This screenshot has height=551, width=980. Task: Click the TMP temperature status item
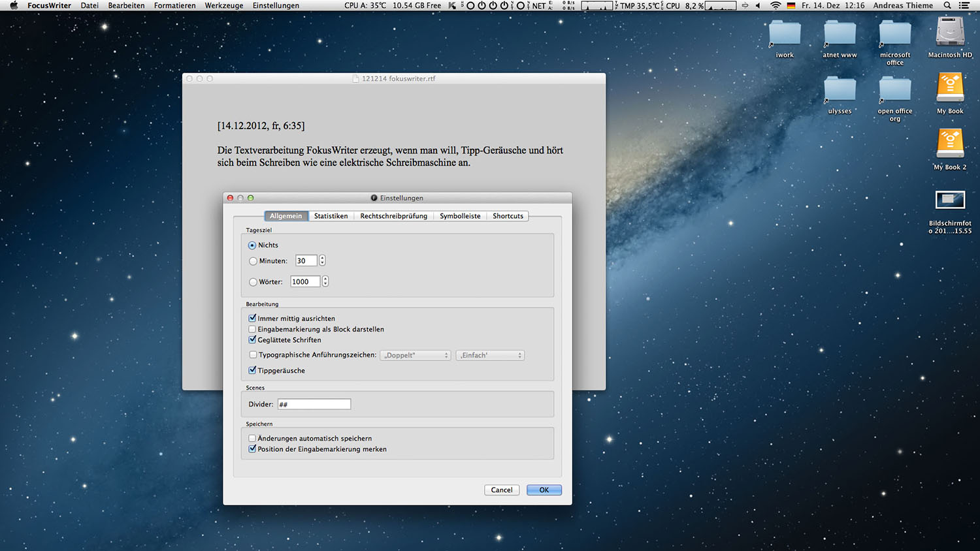click(x=639, y=5)
